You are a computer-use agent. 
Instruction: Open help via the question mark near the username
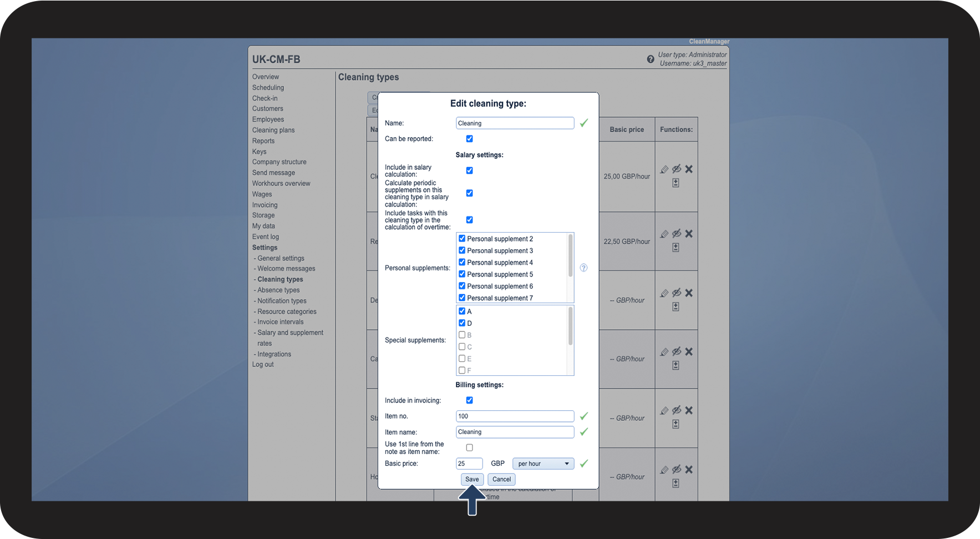point(650,58)
